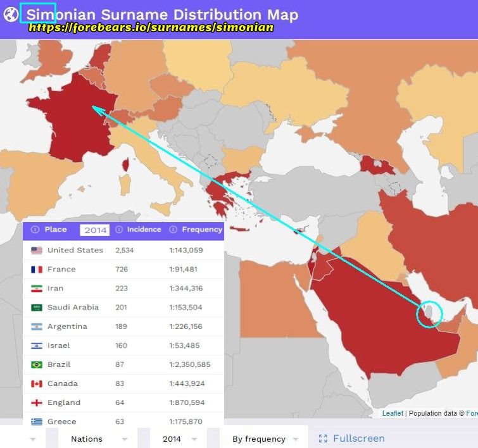Viewport: 478px width, 448px height.
Task: Click the info icon next to Frequency
Action: pyautogui.click(x=173, y=230)
